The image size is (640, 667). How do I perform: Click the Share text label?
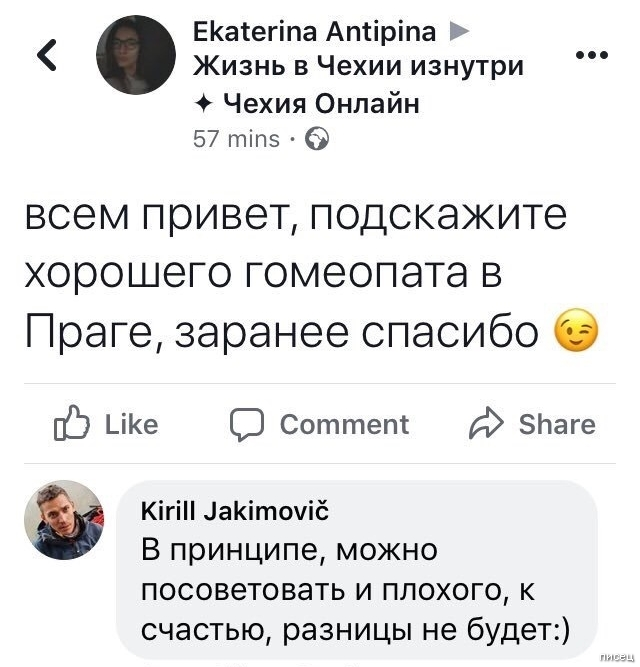(x=557, y=424)
